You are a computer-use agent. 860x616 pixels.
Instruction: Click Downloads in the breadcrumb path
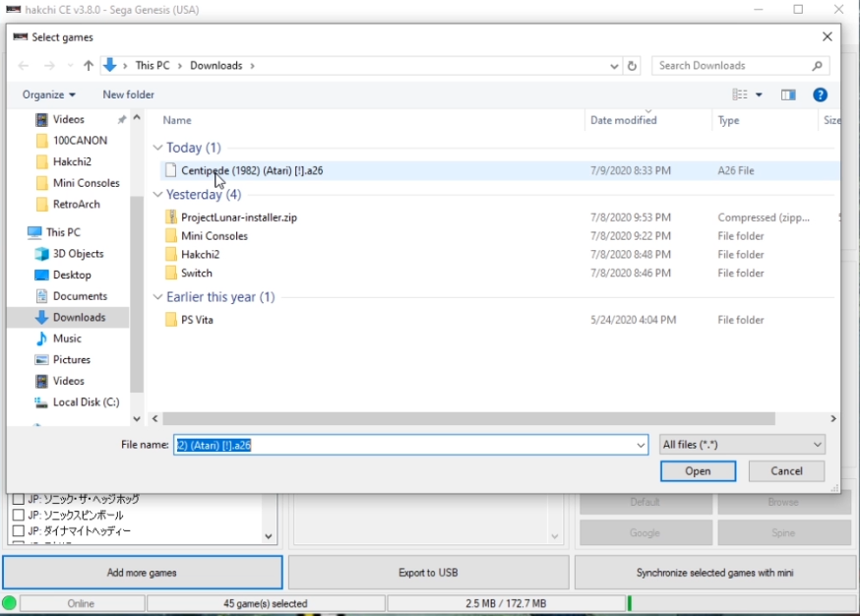[216, 65]
